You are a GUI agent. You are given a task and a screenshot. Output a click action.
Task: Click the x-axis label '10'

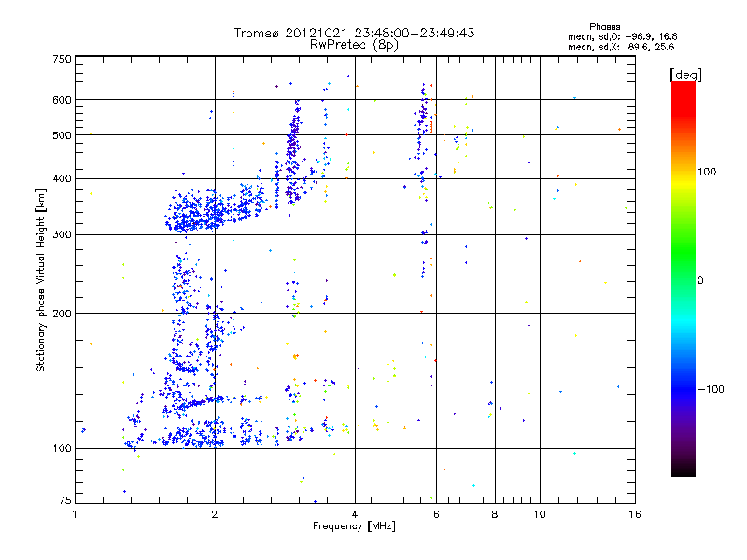pos(540,514)
